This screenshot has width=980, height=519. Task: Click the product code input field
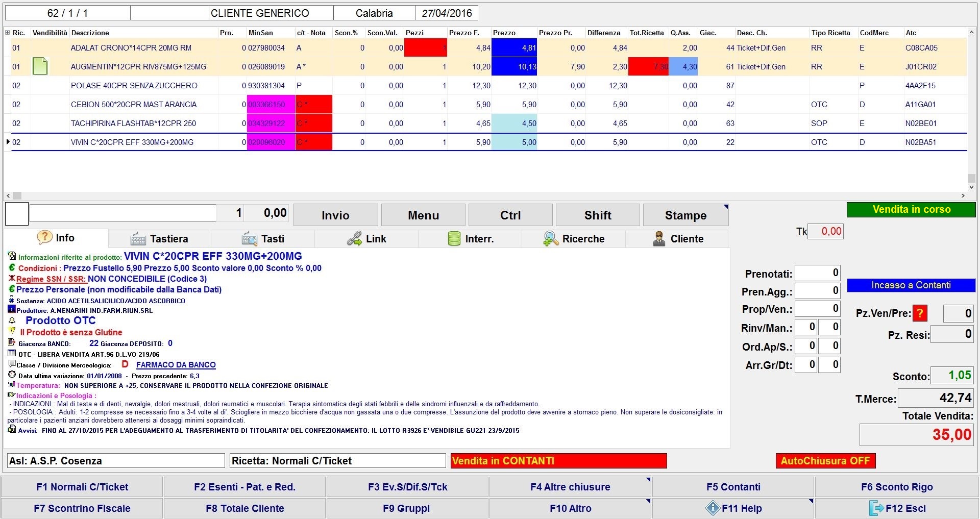tap(122, 213)
